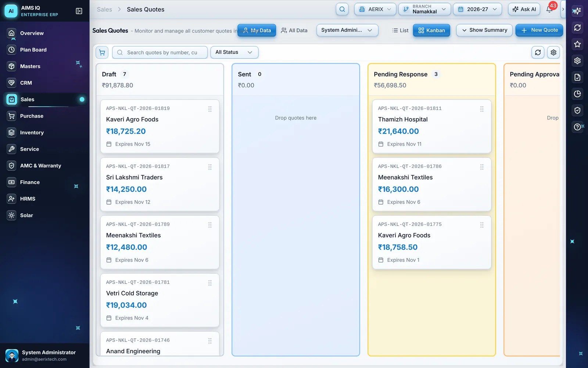Open Inventory module in sidebar
Screen dimensions: 588x368
pyautogui.click(x=44, y=132)
